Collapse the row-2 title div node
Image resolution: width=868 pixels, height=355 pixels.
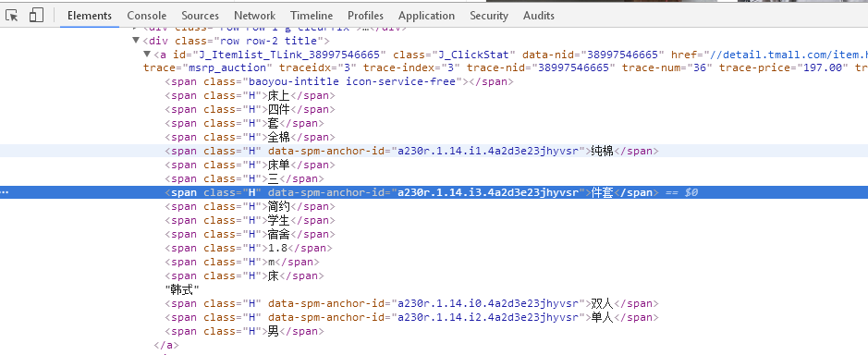point(136,41)
